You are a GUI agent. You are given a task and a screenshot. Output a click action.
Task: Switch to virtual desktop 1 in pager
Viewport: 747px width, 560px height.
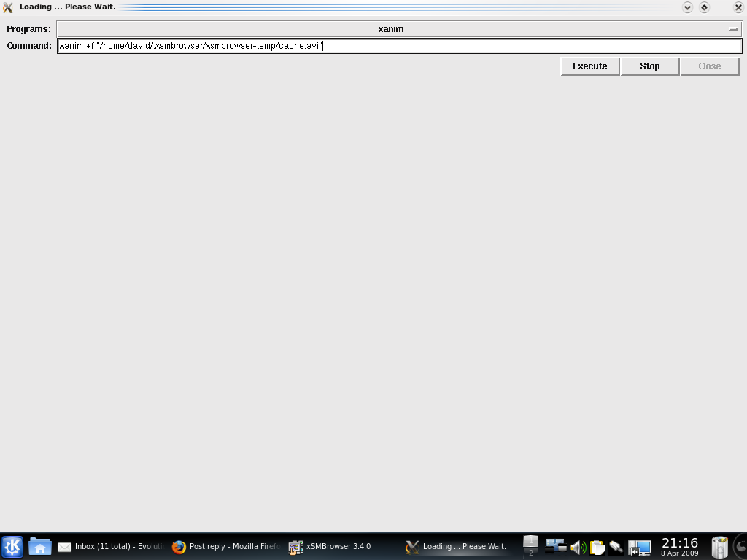530,540
